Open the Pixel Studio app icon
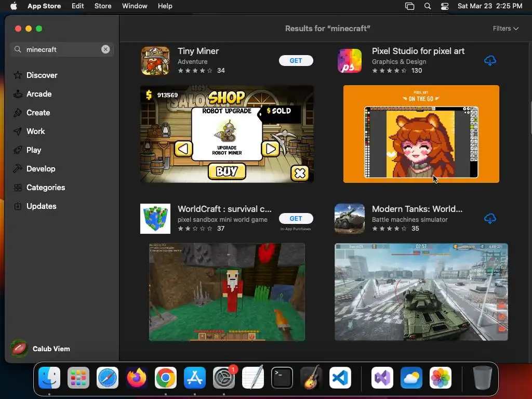The height and width of the screenshot is (399, 532). pyautogui.click(x=350, y=61)
